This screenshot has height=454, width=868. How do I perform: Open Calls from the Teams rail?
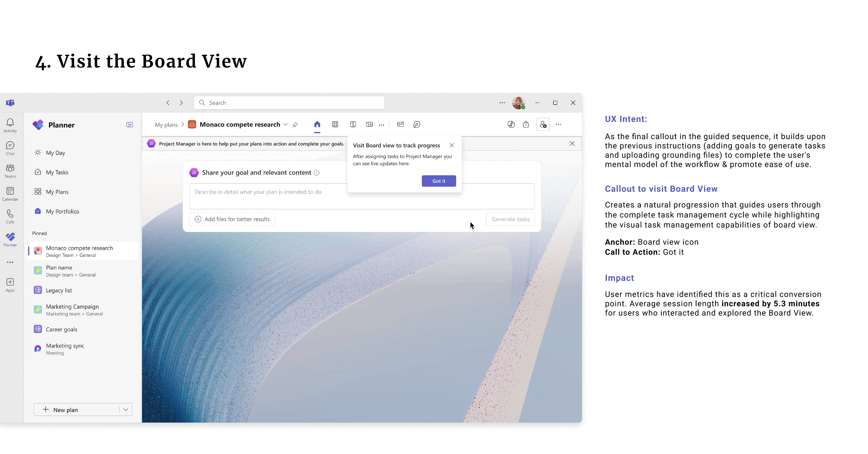click(x=10, y=217)
